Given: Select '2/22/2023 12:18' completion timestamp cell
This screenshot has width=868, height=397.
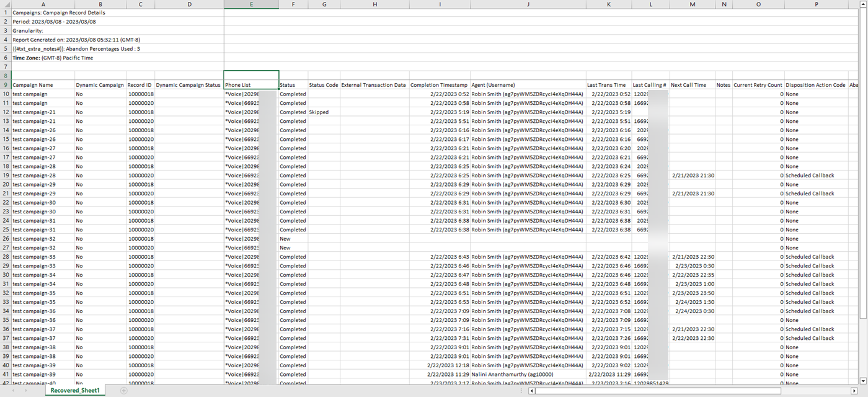Looking at the screenshot, I should pyautogui.click(x=440, y=365).
